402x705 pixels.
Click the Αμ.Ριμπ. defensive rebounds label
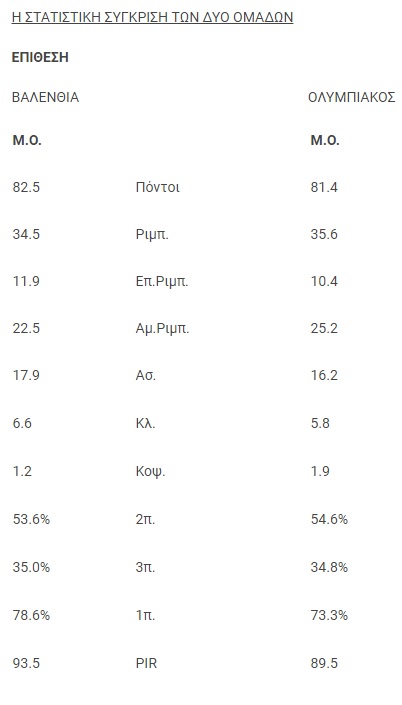click(x=162, y=329)
